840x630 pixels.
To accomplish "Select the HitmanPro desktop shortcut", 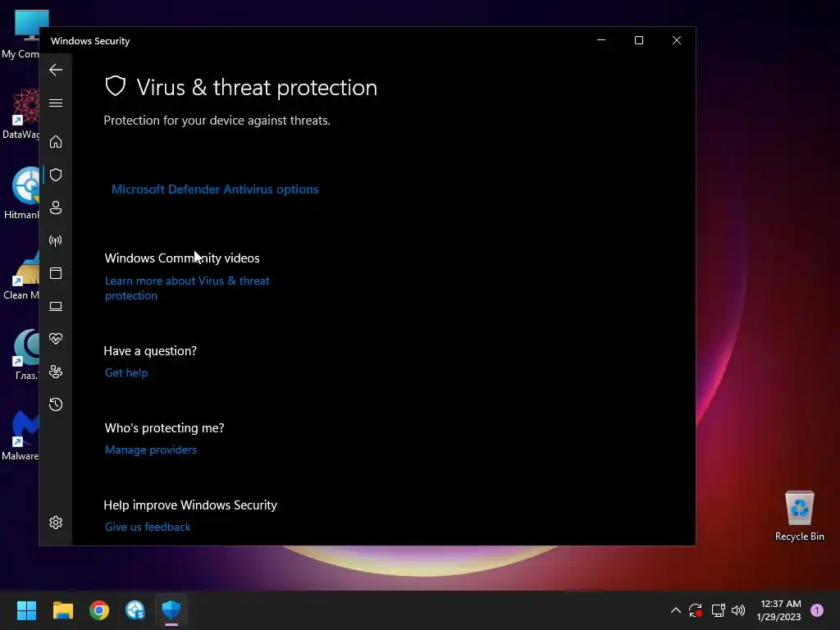I will 21,194.
